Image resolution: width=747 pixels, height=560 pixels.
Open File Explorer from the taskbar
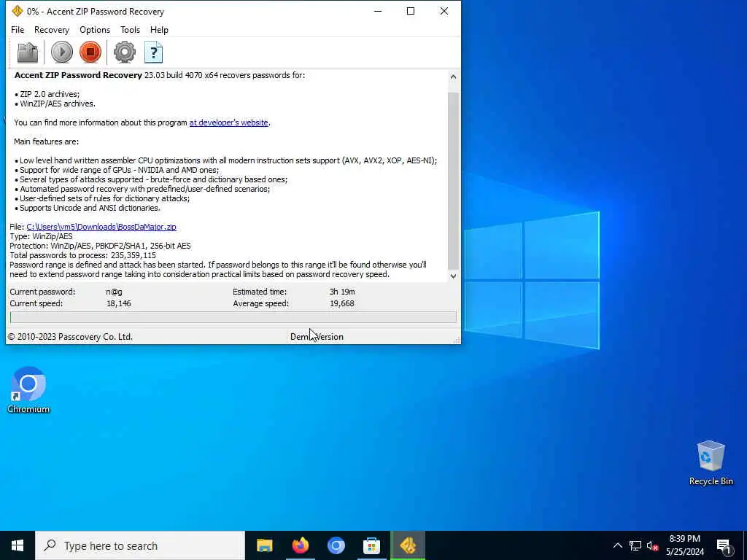264,545
